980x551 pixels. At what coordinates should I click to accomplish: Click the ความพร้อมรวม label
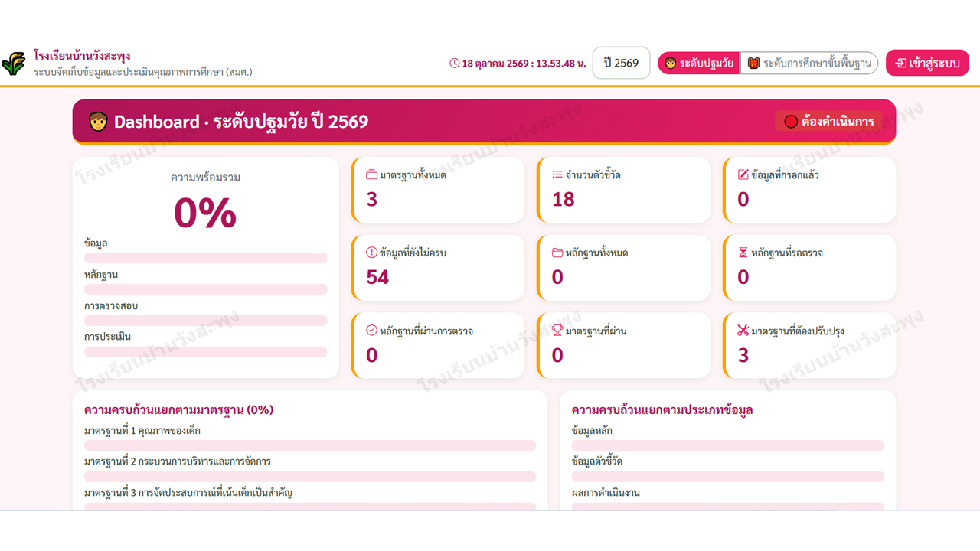point(205,178)
